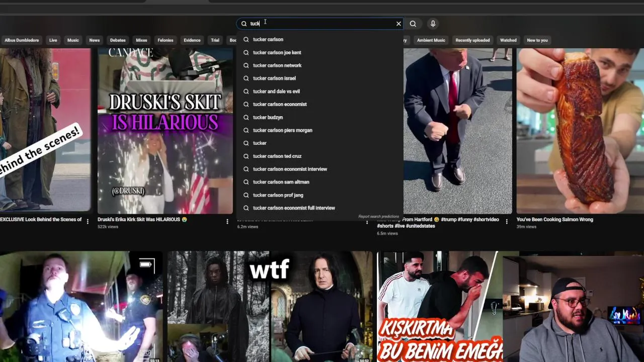Click search icon beside 'tucker carlson sam altman'
The image size is (644, 362).
point(246,182)
